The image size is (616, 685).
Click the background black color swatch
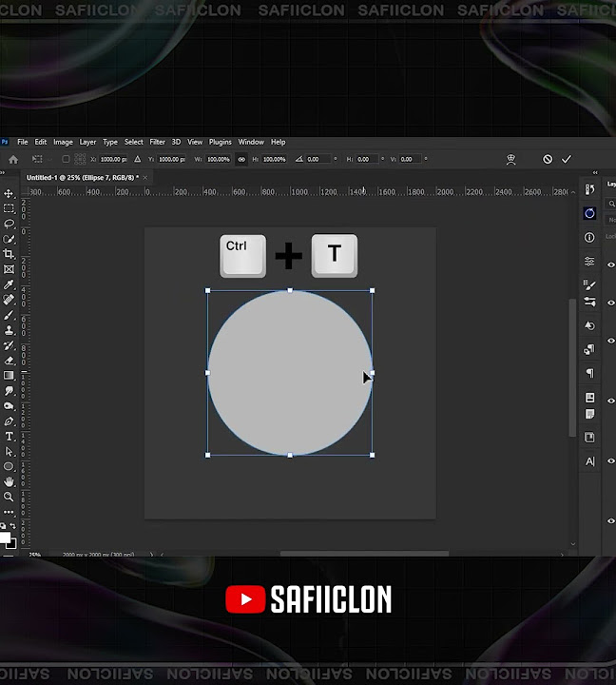pyautogui.click(x=13, y=544)
